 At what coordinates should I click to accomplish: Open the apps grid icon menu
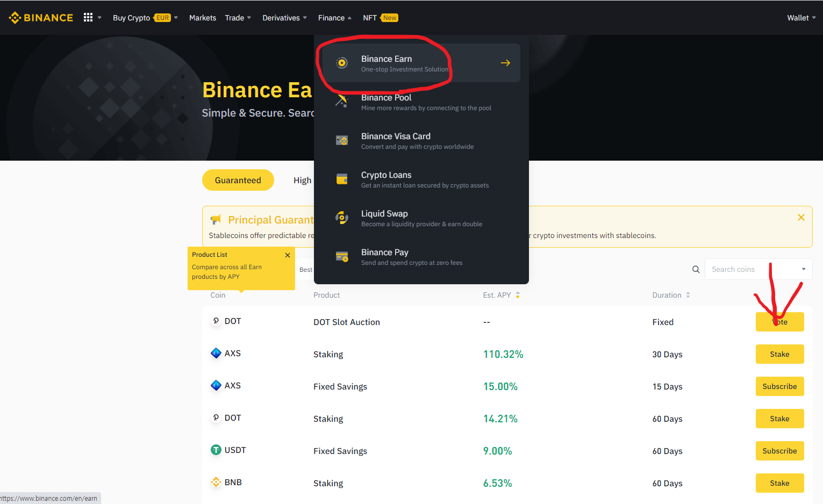[x=88, y=18]
